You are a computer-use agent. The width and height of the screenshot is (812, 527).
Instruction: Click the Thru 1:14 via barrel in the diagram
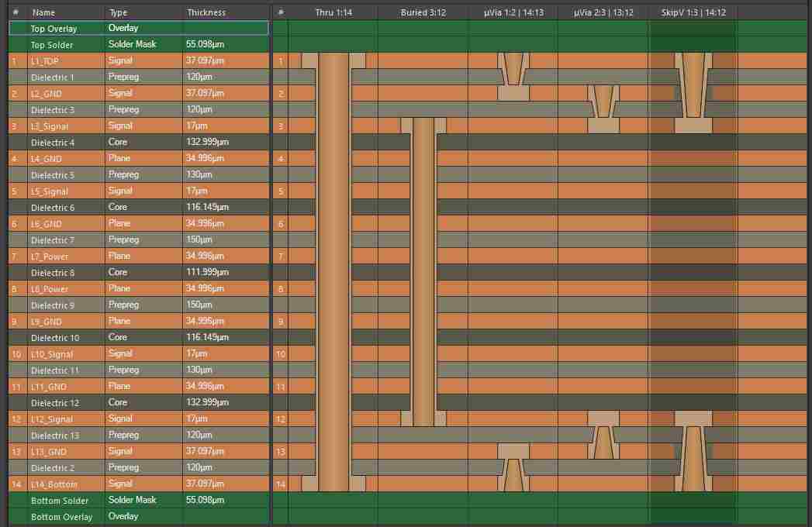click(333, 271)
